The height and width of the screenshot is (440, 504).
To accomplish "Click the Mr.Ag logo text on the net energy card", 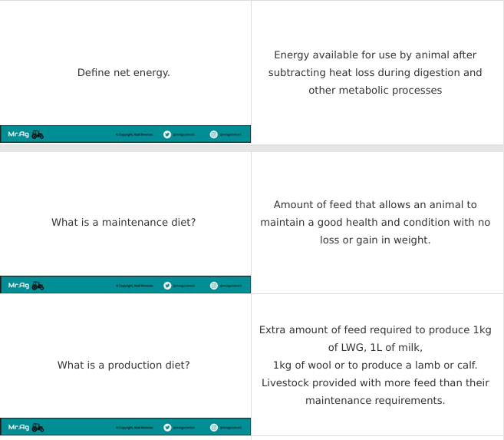I will 18,134.
